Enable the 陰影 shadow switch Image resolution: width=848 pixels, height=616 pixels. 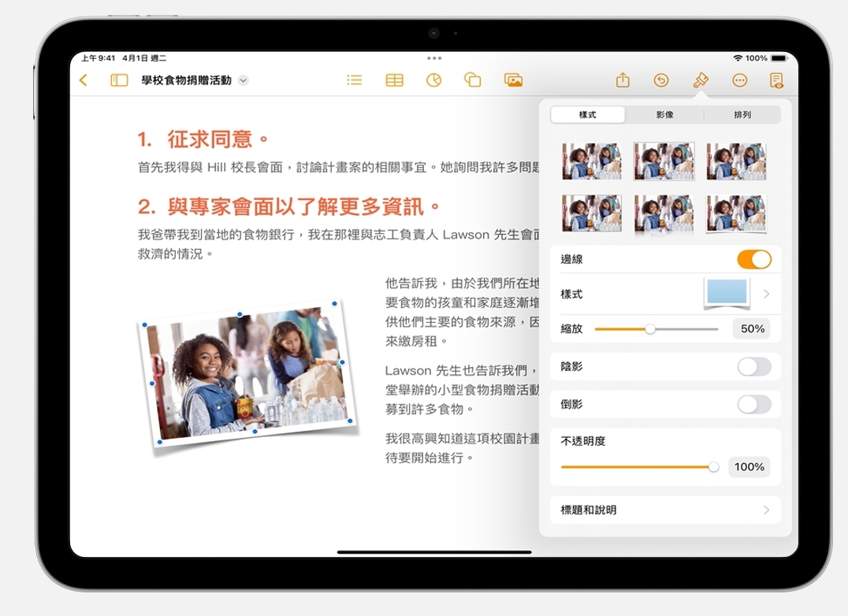point(753,366)
